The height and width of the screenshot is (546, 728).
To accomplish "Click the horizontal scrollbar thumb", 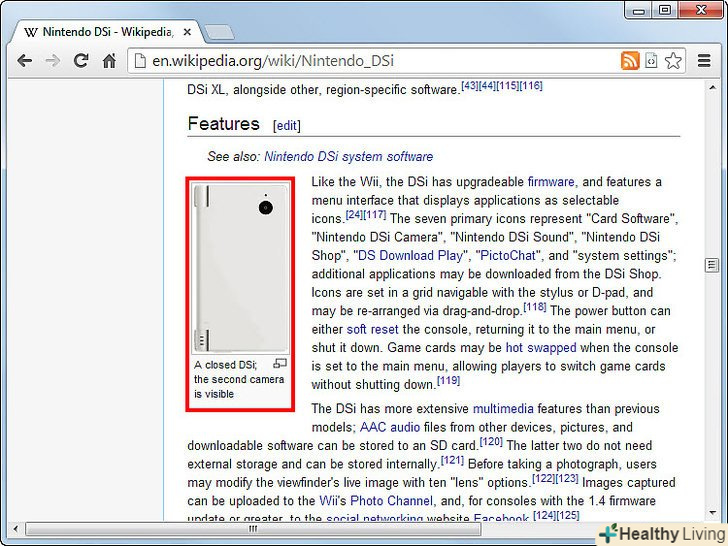I will 253,528.
